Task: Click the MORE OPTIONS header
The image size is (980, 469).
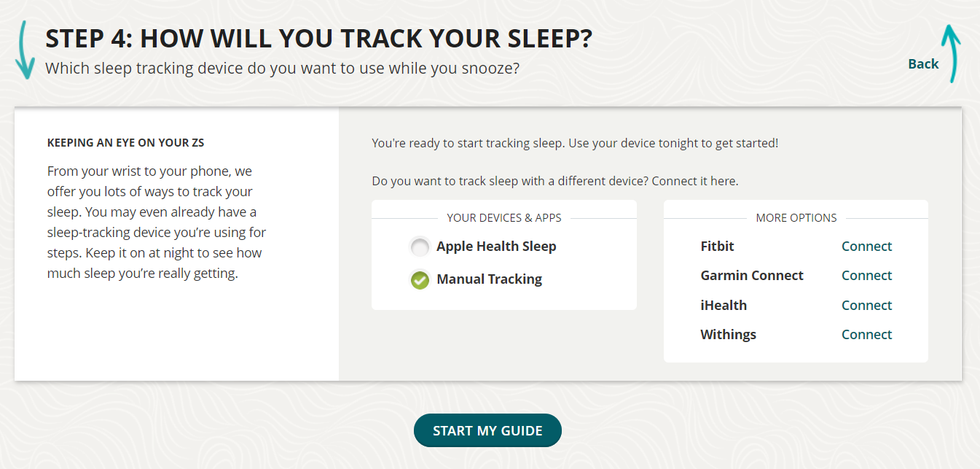Action: coord(796,217)
